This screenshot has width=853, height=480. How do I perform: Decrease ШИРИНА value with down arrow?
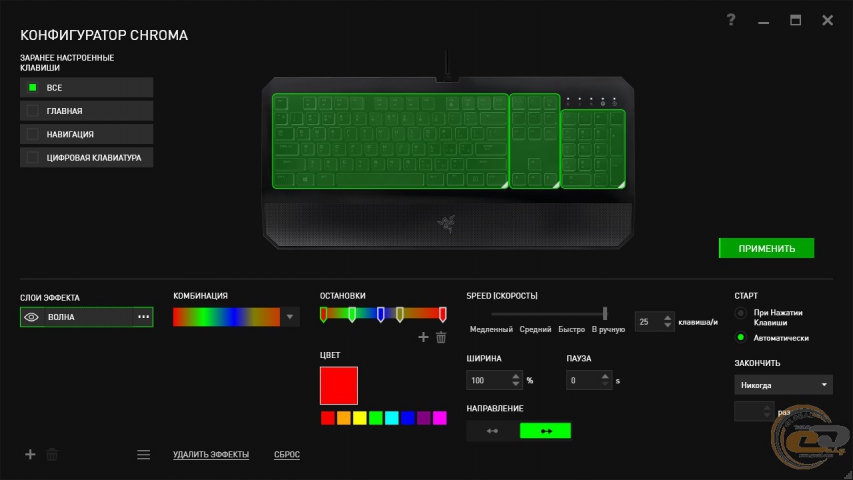pos(516,384)
